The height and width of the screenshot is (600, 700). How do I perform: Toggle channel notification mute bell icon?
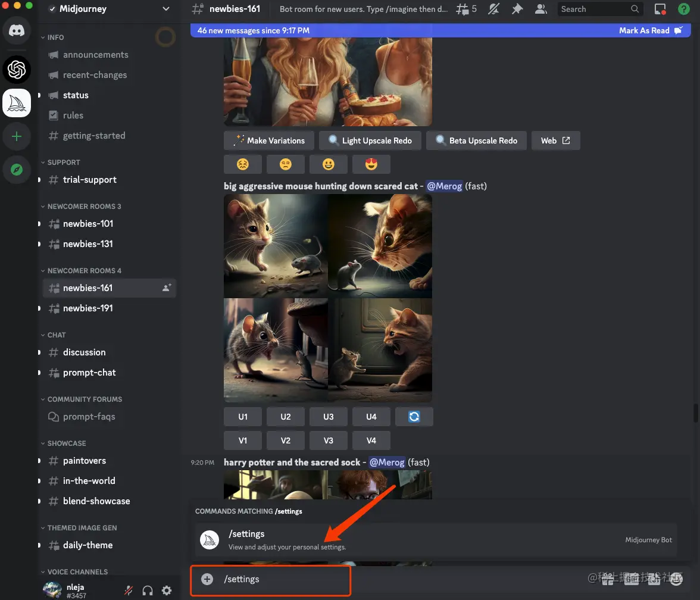tap(493, 9)
